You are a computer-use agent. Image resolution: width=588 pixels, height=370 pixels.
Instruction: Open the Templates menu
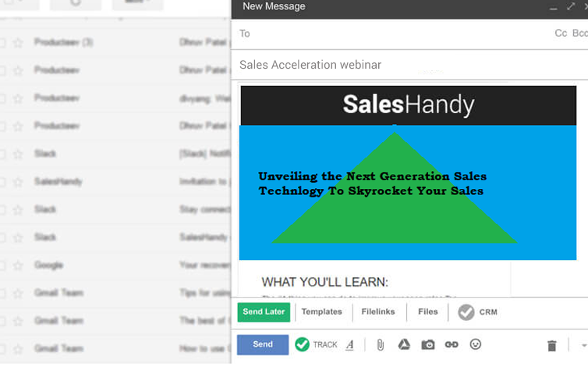322,311
